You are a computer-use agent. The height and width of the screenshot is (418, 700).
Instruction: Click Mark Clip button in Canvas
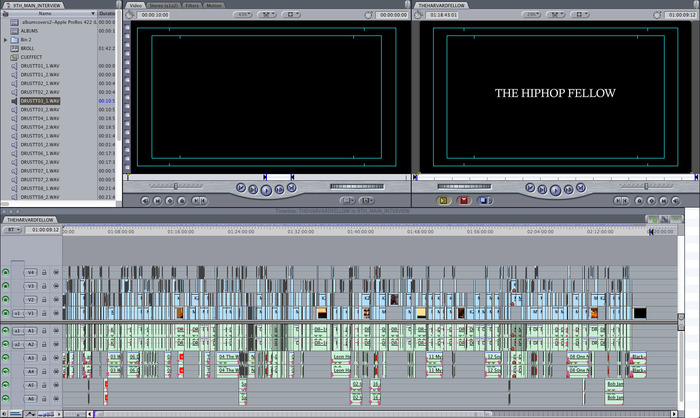coord(663,201)
